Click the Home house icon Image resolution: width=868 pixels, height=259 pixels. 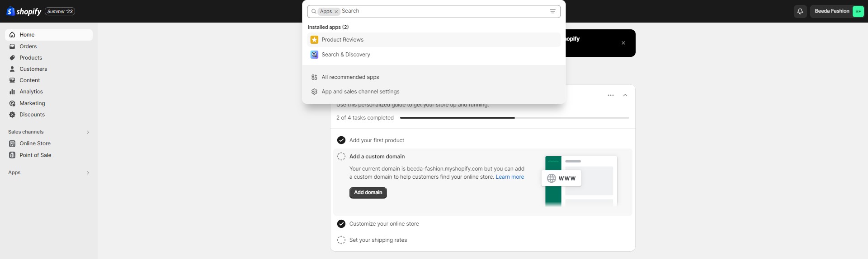[12, 35]
